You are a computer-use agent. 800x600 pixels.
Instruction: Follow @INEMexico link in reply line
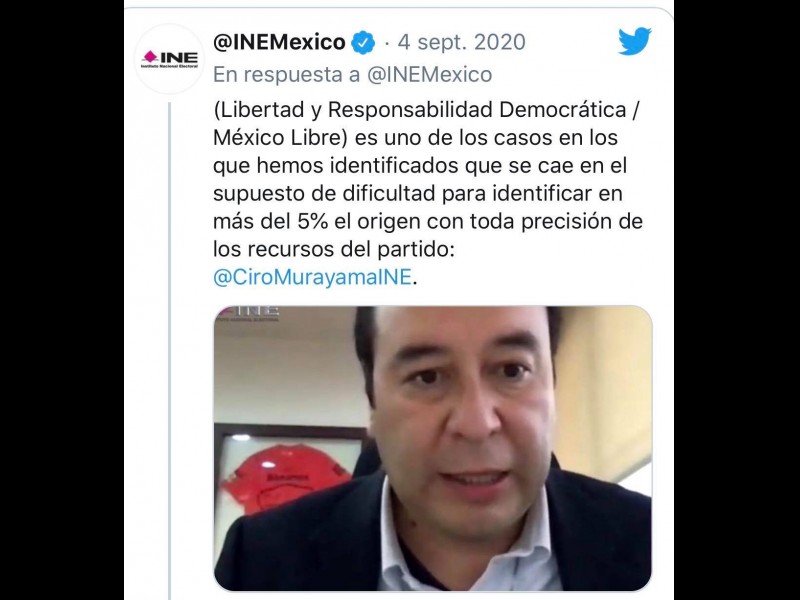tap(430, 74)
